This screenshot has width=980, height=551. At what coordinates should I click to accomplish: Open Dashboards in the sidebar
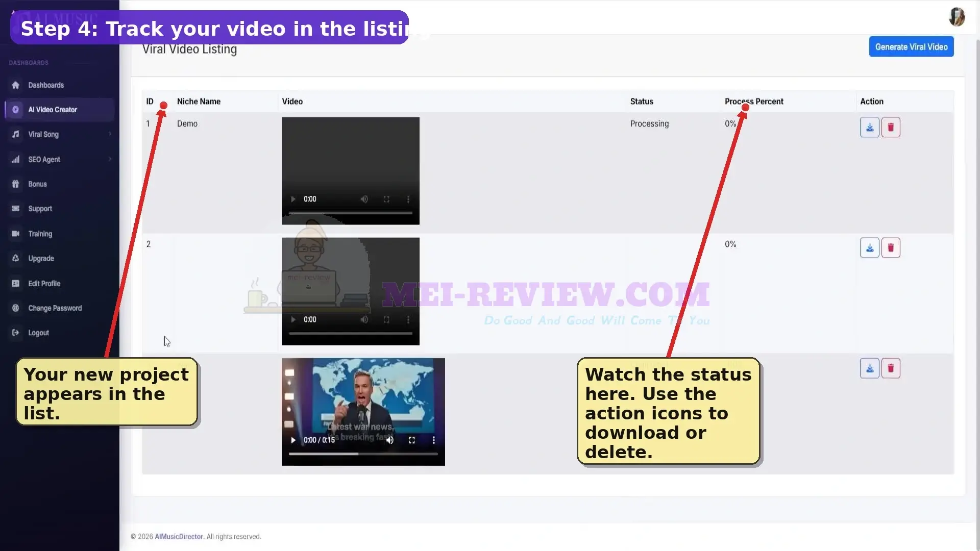(x=60, y=85)
